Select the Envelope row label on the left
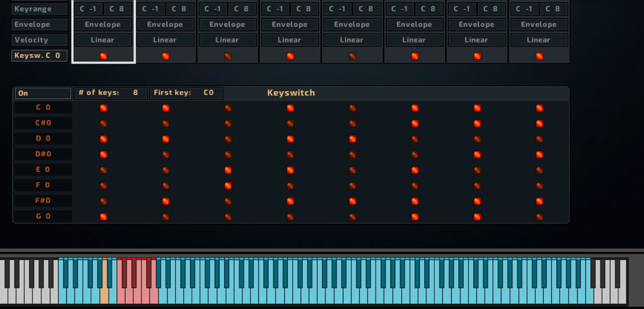The height and width of the screenshot is (309, 644). click(39, 24)
